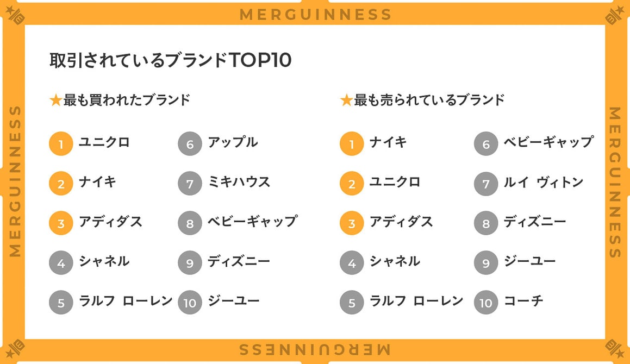Click the top-left corner star emblem

15,15
